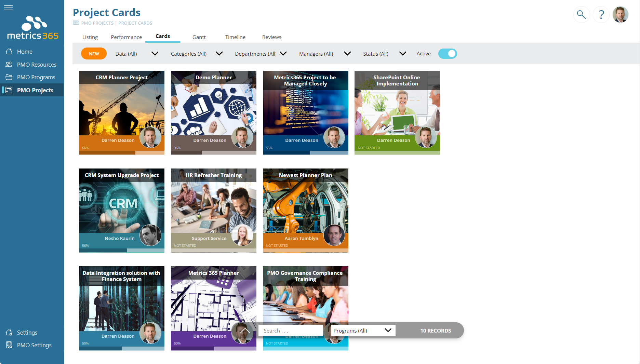640x364 pixels.
Task: Focus the Search field in bottom bar
Action: 291,331
